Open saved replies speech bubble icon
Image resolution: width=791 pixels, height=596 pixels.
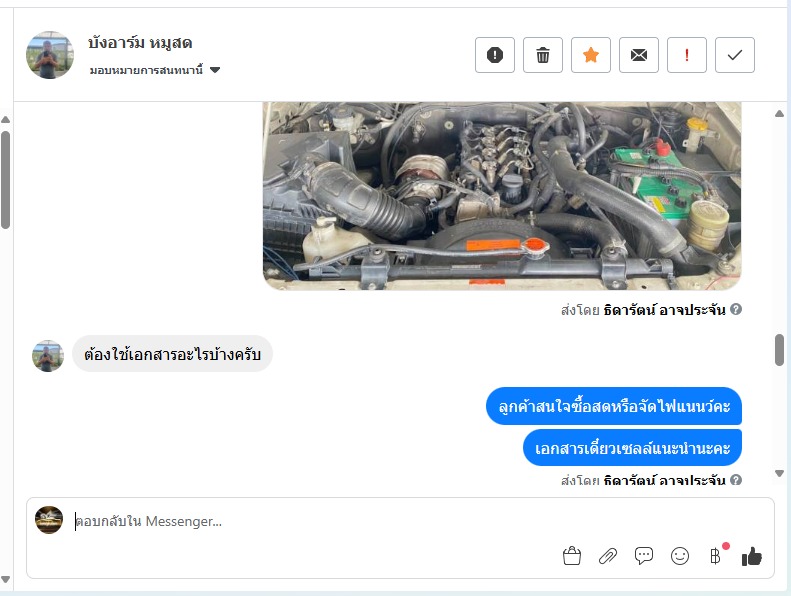644,556
